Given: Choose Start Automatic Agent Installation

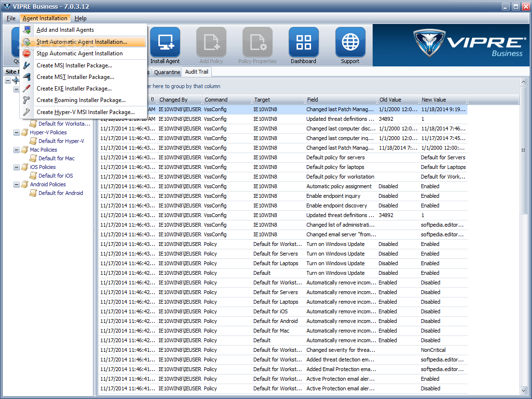Looking at the screenshot, I should pos(83,42).
